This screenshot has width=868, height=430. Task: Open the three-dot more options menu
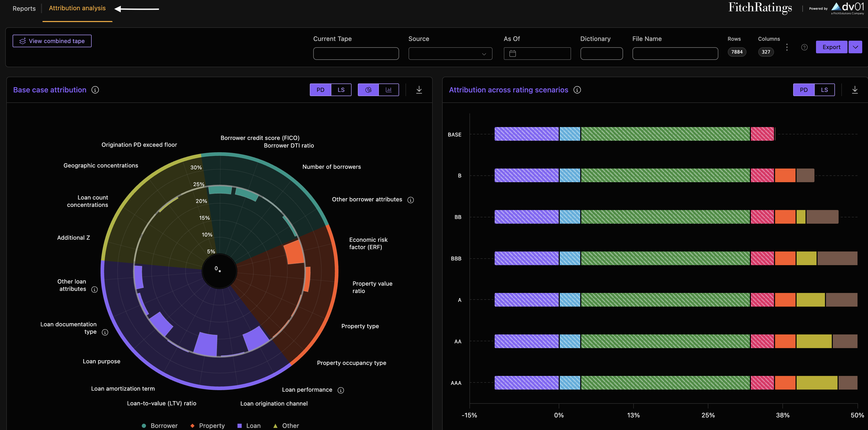coord(787,47)
